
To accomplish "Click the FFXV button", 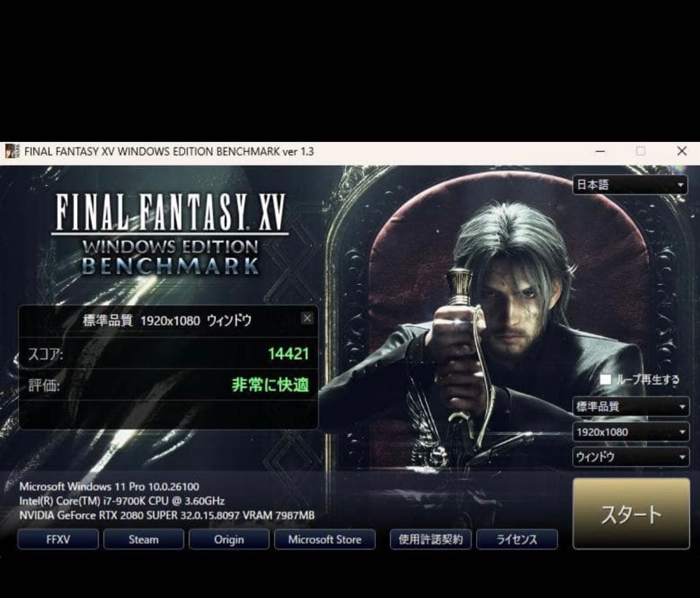I will [58, 539].
